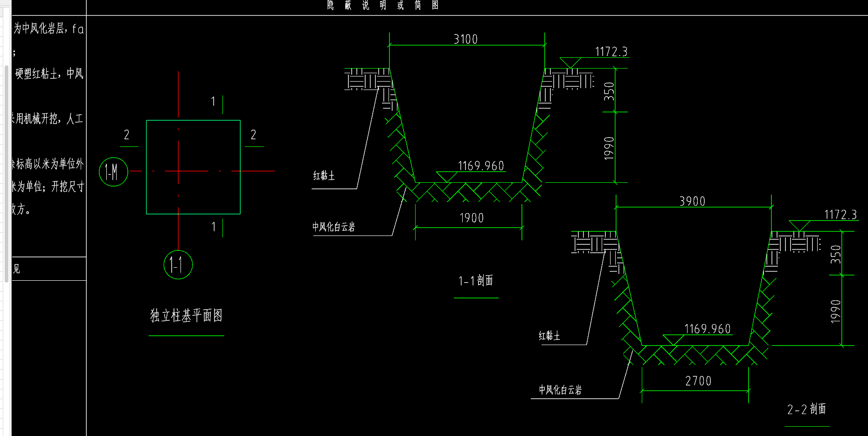Select 红黏土 label of 1-1 section
Screen dimensions: 868x436
[324, 176]
